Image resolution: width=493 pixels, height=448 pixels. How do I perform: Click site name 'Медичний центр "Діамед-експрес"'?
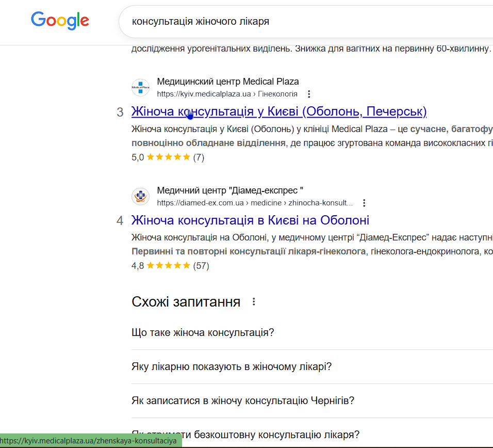(230, 190)
